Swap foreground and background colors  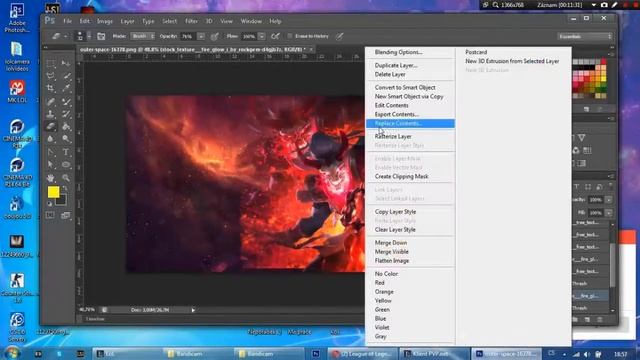pyautogui.click(x=65, y=188)
